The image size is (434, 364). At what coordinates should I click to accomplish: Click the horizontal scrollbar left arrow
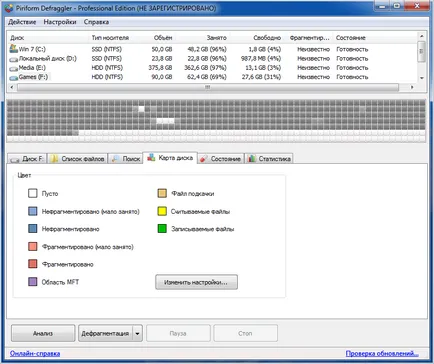[x=12, y=87]
